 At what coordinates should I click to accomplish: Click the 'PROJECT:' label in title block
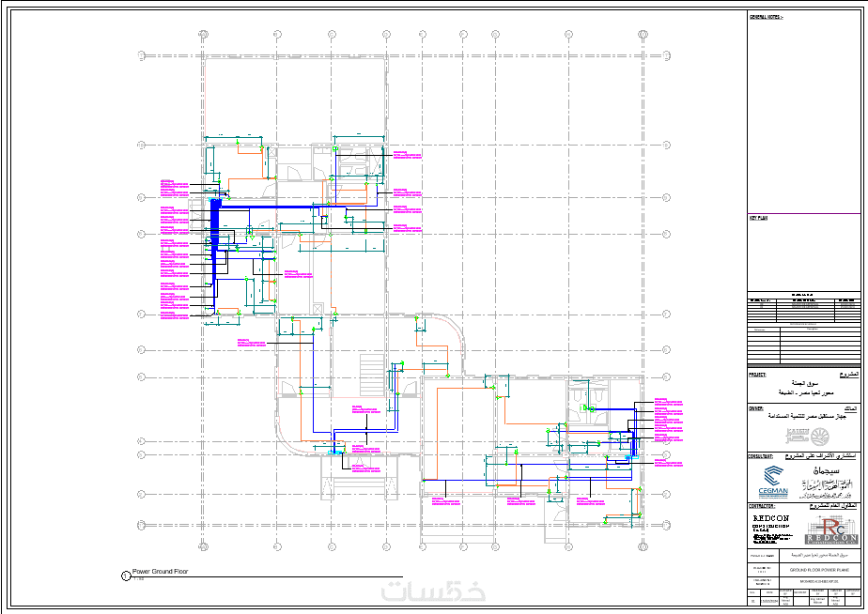click(757, 375)
